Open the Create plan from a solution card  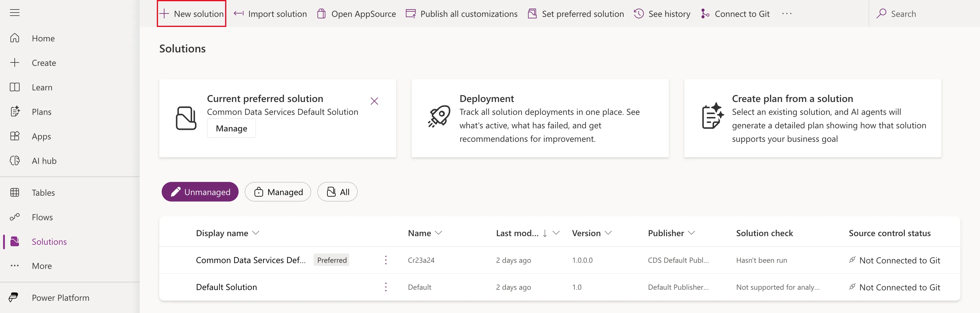(x=812, y=118)
